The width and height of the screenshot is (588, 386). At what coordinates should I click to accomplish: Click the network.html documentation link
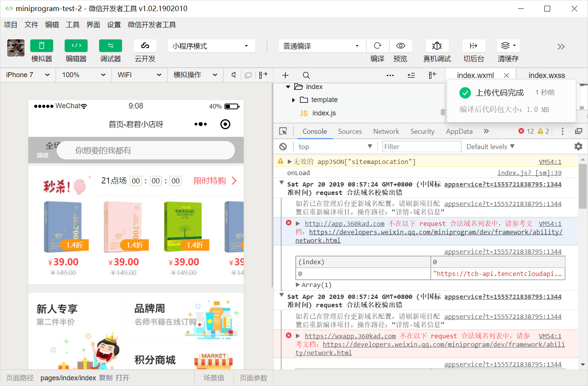[x=318, y=241]
